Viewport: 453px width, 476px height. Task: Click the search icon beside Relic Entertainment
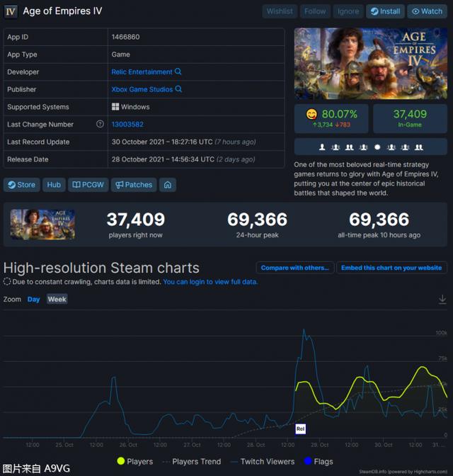point(178,72)
